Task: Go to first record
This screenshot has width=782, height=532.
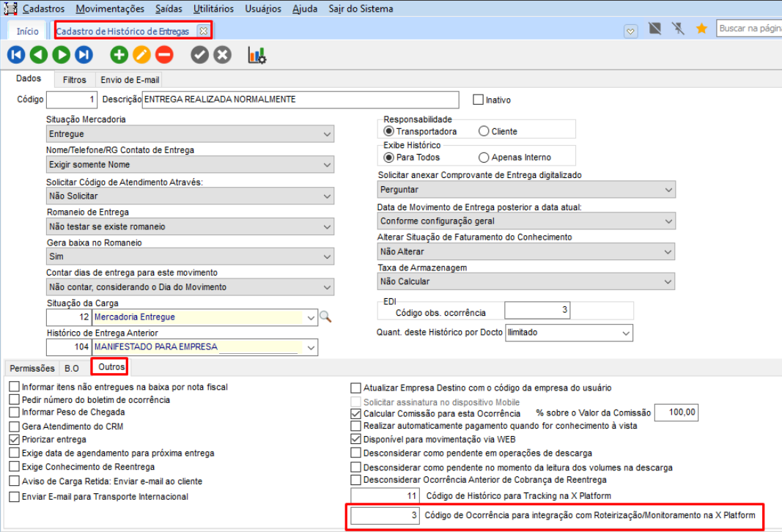Action: [x=16, y=55]
